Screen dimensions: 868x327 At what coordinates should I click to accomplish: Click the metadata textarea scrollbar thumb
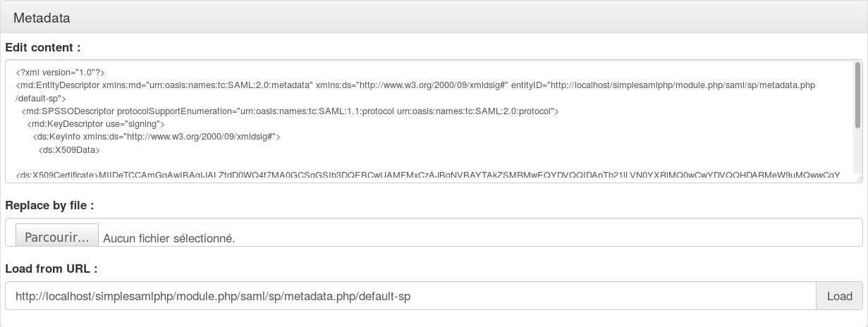(857, 94)
